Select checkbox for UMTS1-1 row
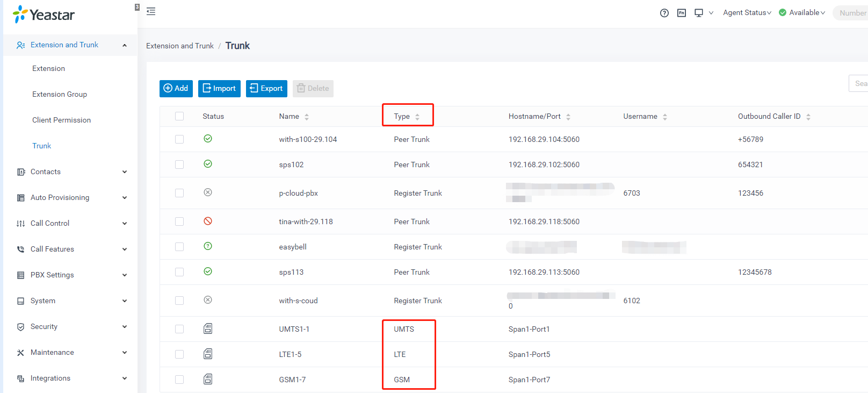This screenshot has height=393, width=868. click(179, 329)
